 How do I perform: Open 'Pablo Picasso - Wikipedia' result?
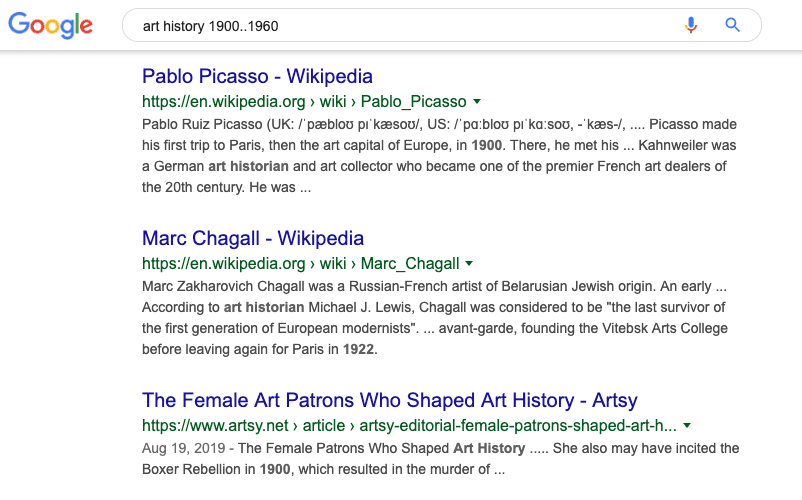click(x=257, y=76)
